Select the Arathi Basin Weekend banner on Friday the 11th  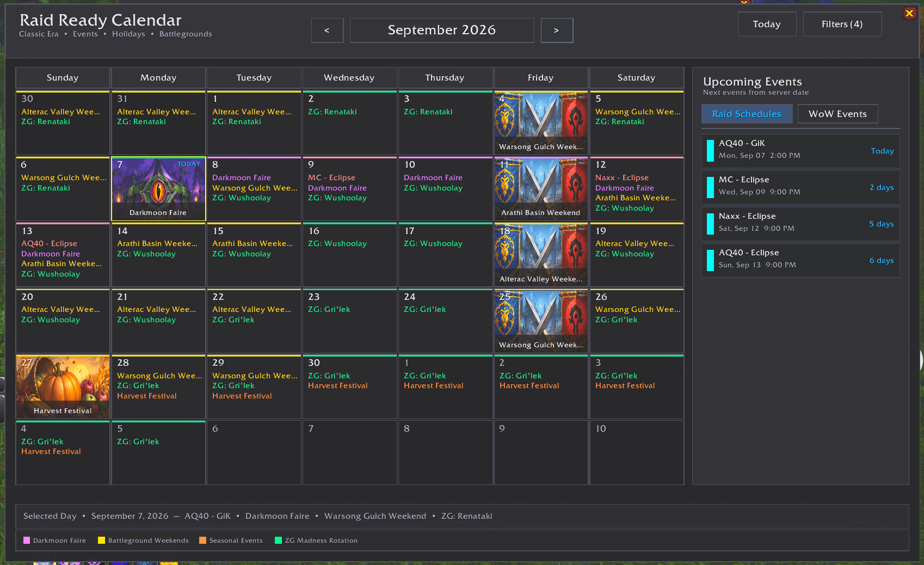(541, 189)
